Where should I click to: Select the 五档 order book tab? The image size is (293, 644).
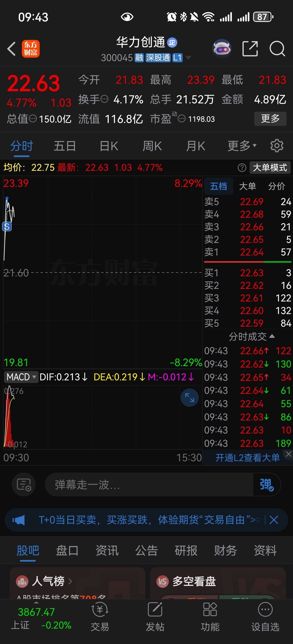coord(219,186)
